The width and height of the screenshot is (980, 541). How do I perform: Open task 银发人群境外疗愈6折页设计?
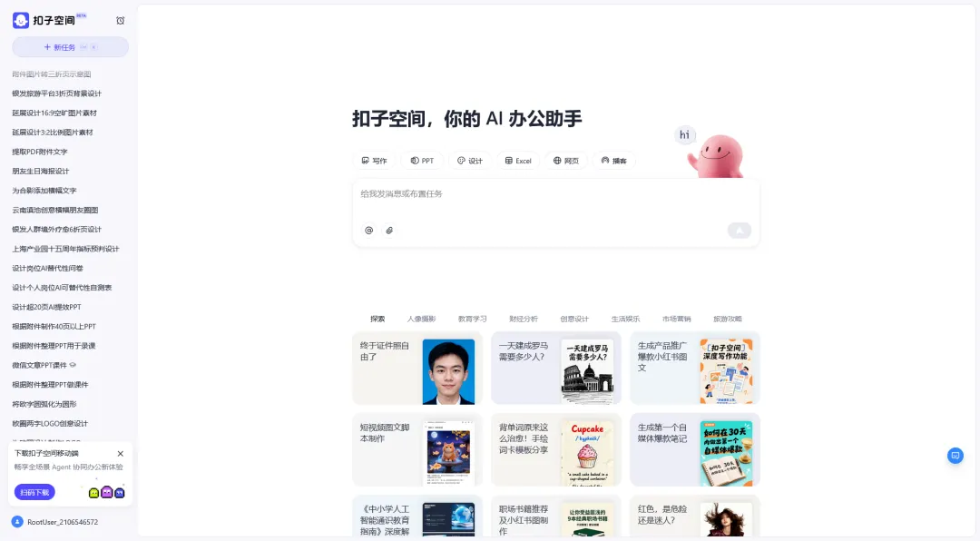pos(57,230)
